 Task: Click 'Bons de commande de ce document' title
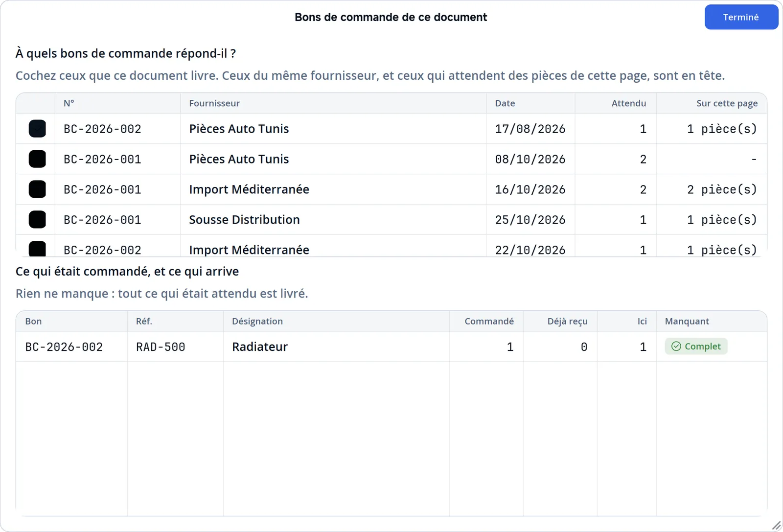[391, 17]
